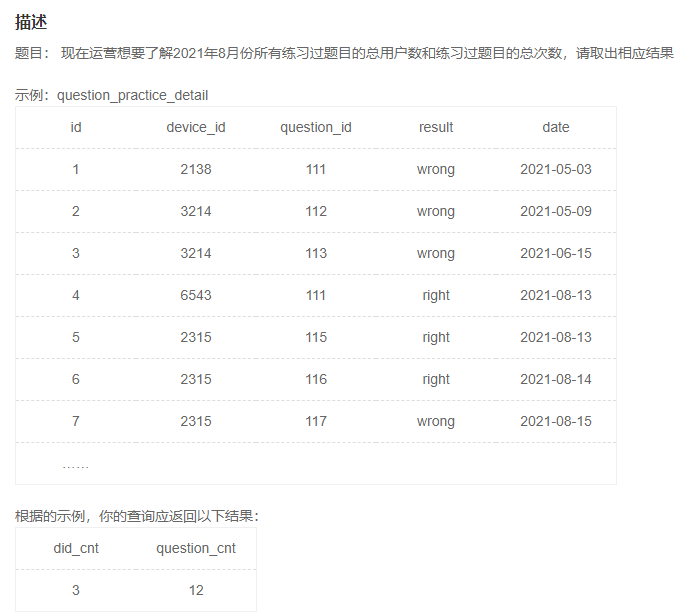Click the question_cnt value 12
Image resolution: width=697 pixels, height=616 pixels.
tap(196, 590)
